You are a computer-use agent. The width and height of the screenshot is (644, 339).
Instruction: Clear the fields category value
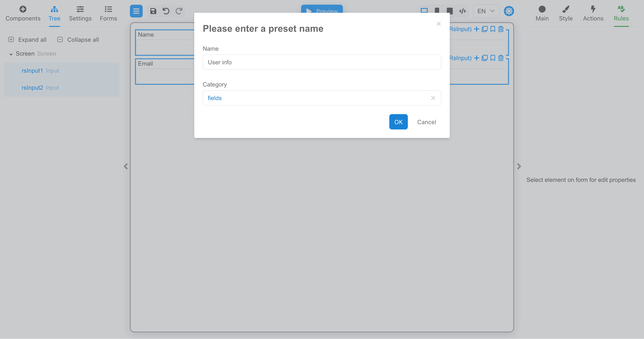point(433,98)
